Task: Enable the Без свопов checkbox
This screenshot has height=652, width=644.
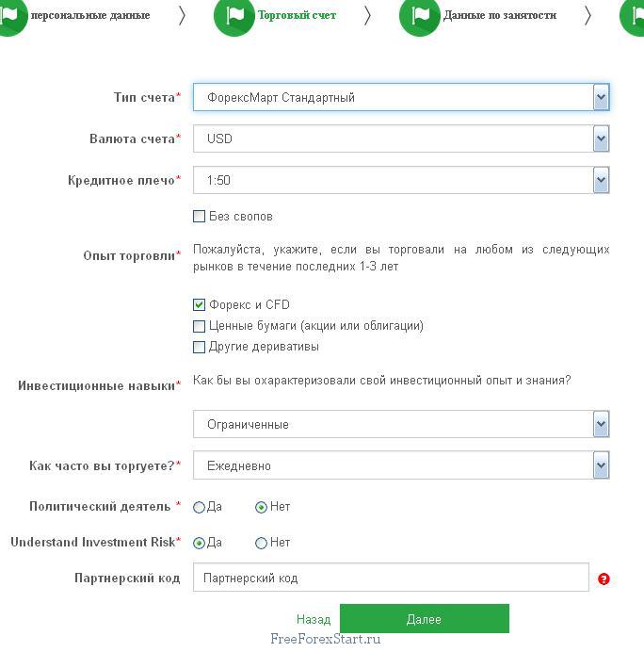Action: (199, 217)
